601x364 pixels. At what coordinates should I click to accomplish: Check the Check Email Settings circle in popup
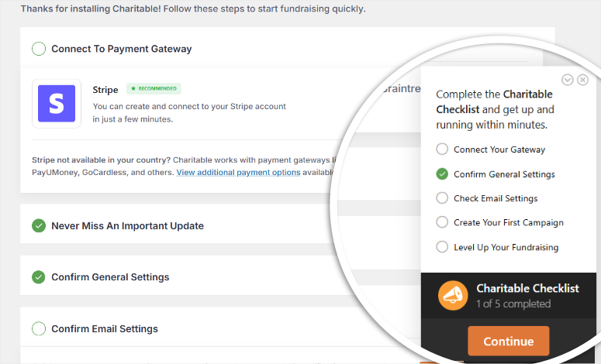tap(442, 198)
